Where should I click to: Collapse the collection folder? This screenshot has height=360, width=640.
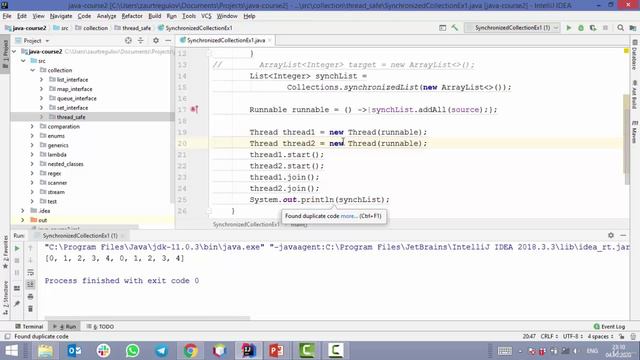pyautogui.click(x=33, y=70)
